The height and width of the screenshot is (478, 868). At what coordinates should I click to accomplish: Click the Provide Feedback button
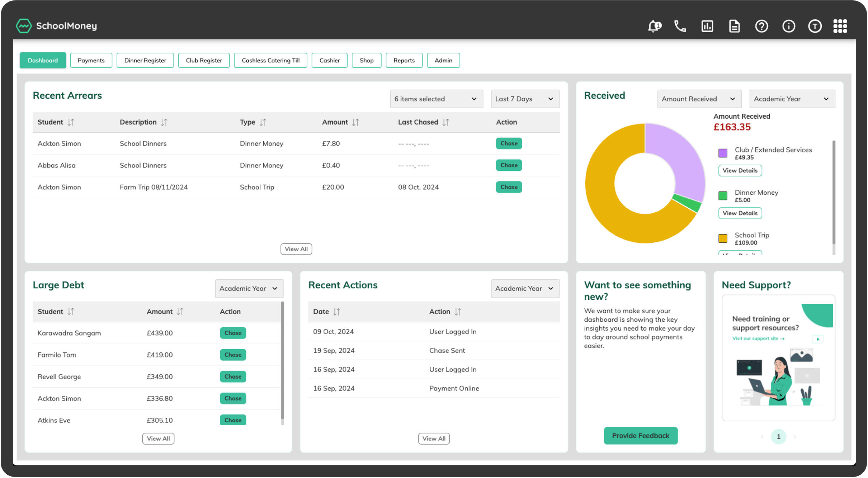pos(641,436)
